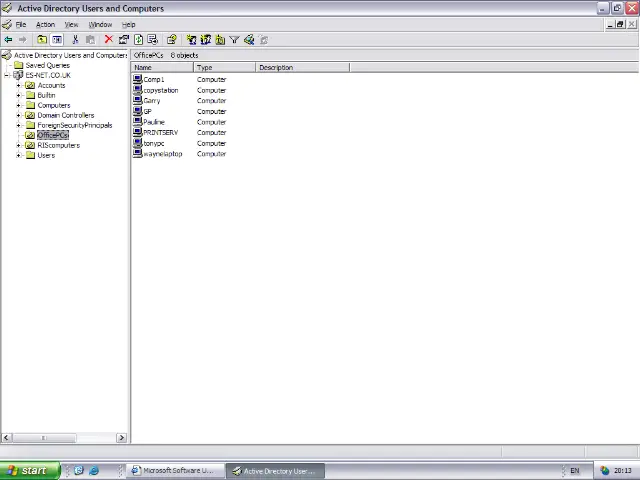
Task: Click the system tray clock showing 20:13
Action: tap(623, 471)
